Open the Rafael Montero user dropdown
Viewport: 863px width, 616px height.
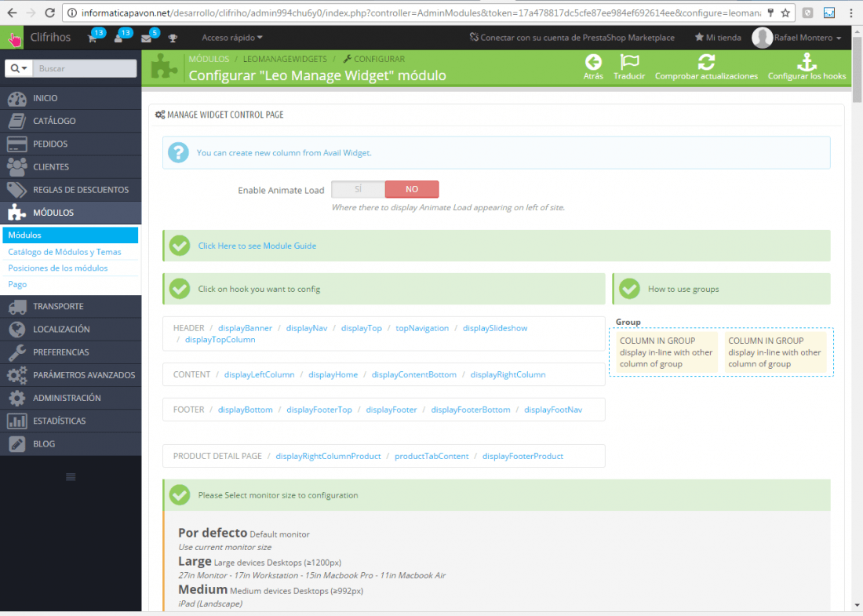(807, 38)
